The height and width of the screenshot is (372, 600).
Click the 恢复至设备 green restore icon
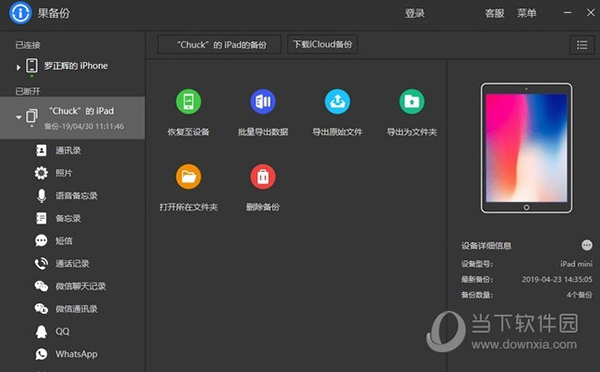(188, 102)
